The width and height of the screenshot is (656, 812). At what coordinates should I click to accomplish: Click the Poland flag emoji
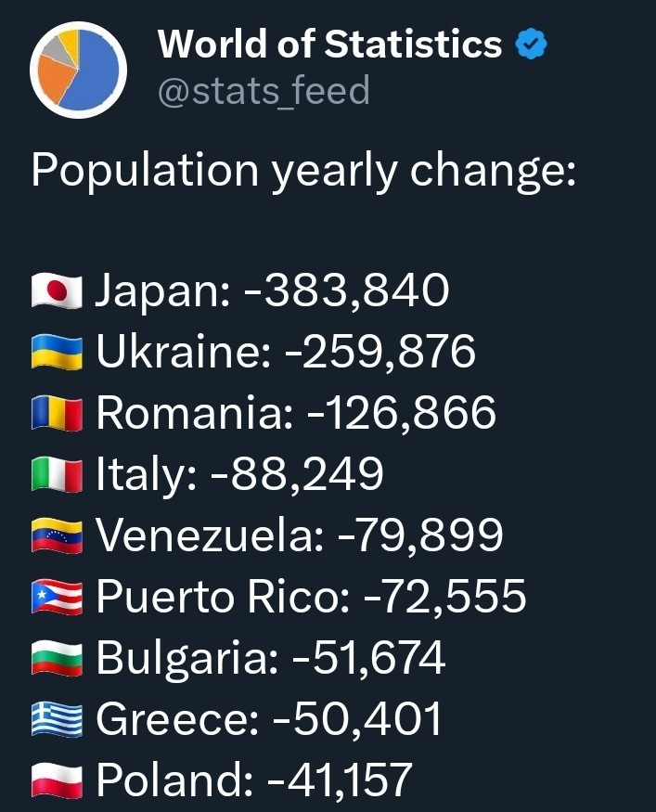point(57,781)
